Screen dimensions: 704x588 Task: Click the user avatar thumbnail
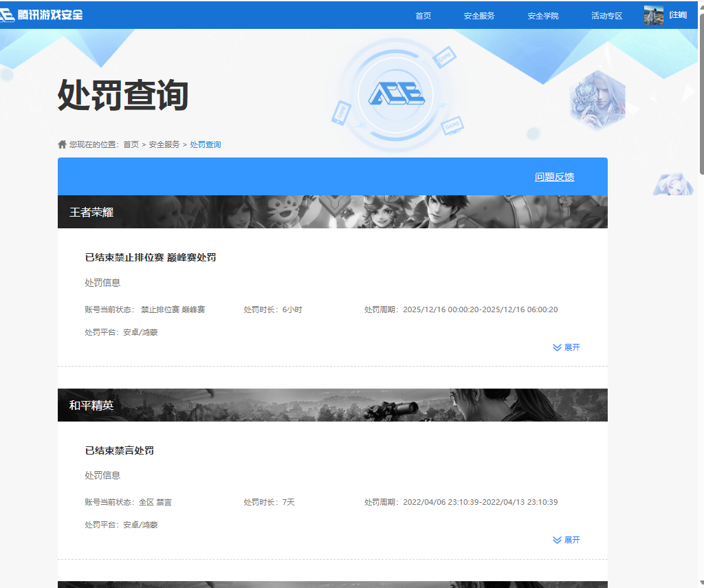653,15
